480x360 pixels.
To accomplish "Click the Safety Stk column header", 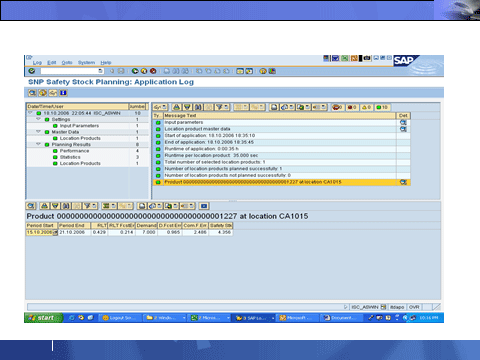I will click(221, 226).
